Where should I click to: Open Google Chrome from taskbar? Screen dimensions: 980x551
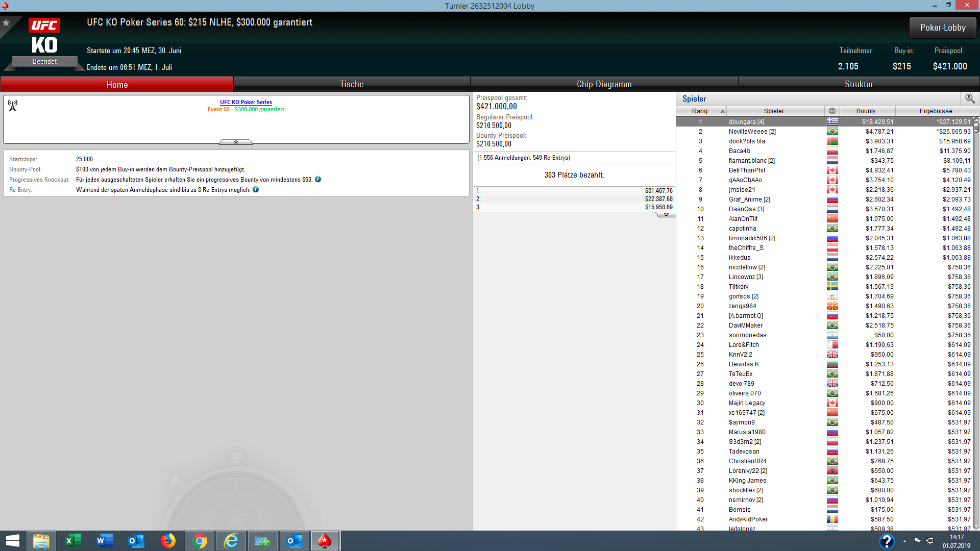pos(200,541)
